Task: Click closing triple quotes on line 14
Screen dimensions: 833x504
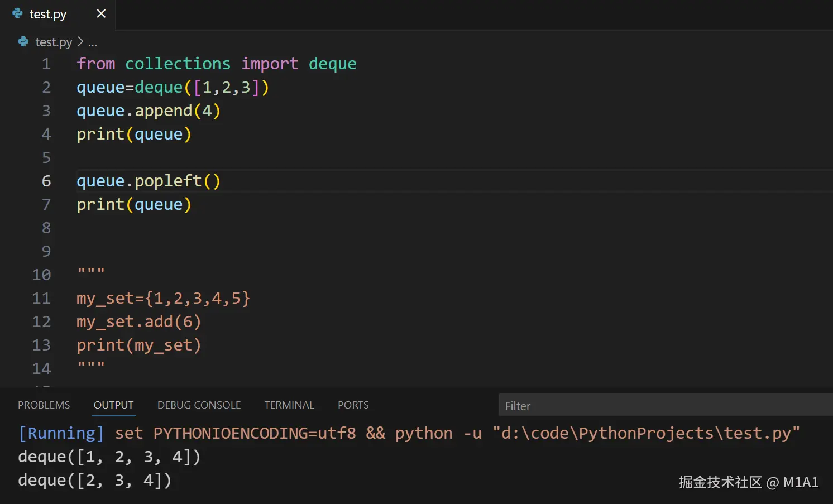Action: pos(90,366)
